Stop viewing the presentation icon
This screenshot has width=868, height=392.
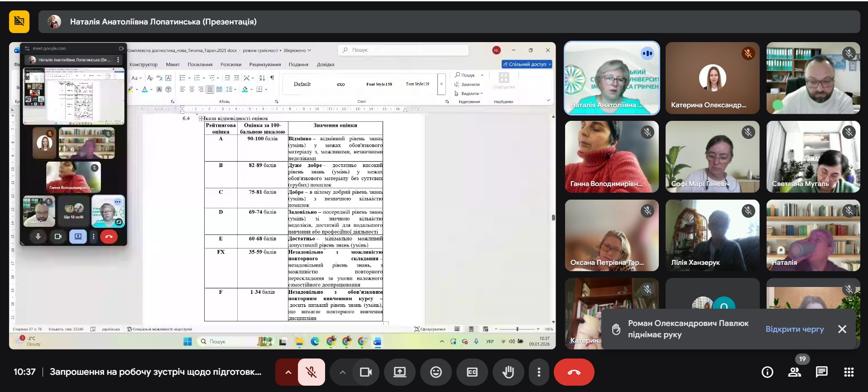coord(19,21)
